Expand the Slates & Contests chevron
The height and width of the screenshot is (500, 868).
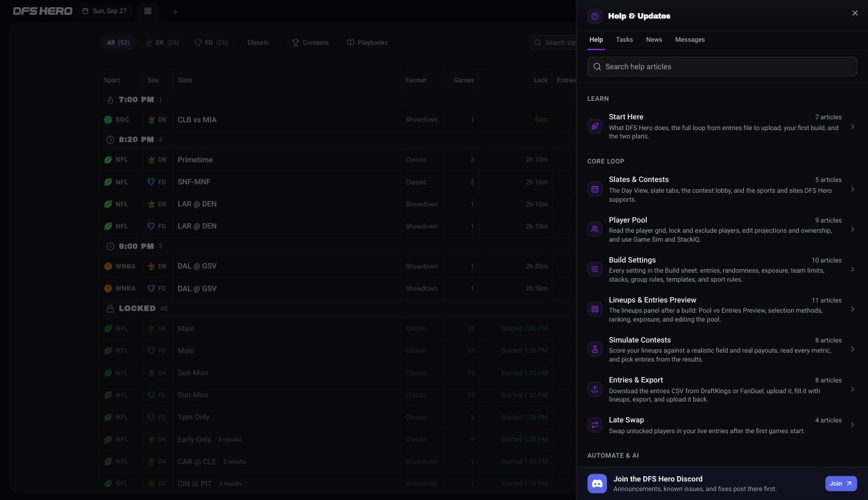[852, 189]
